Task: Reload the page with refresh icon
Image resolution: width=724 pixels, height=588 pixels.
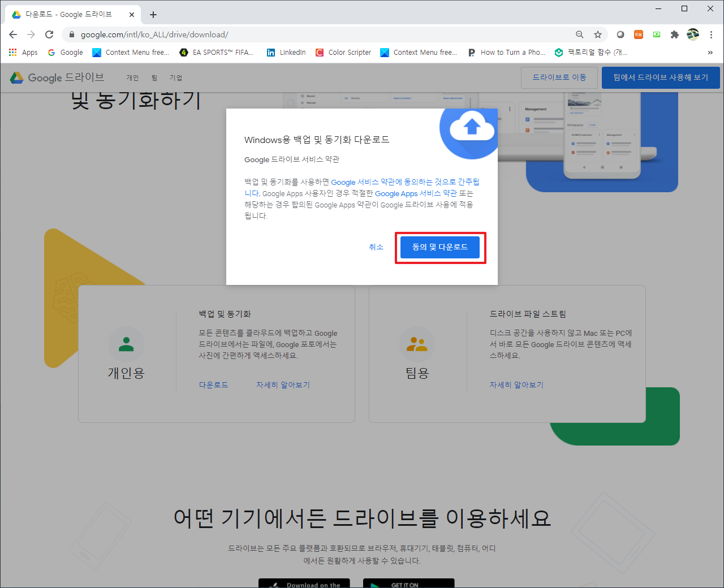Action: 49,34
